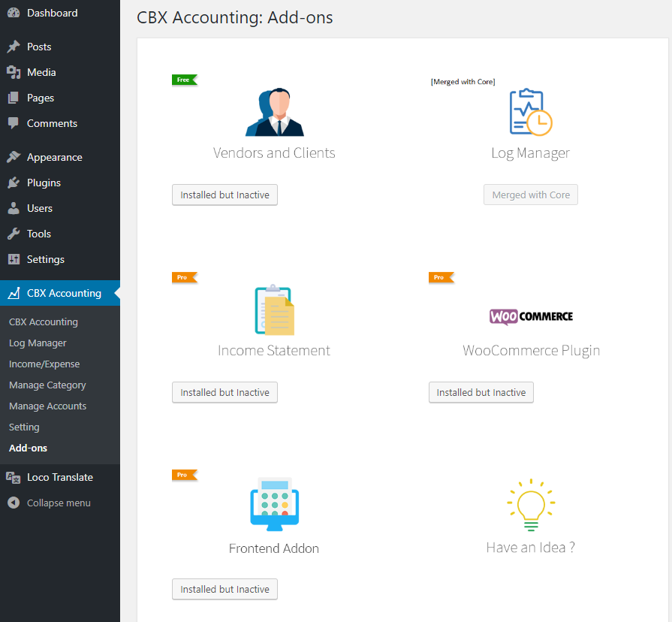
Task: Click the CBX Accounting chart icon in sidebar
Action: (x=14, y=293)
